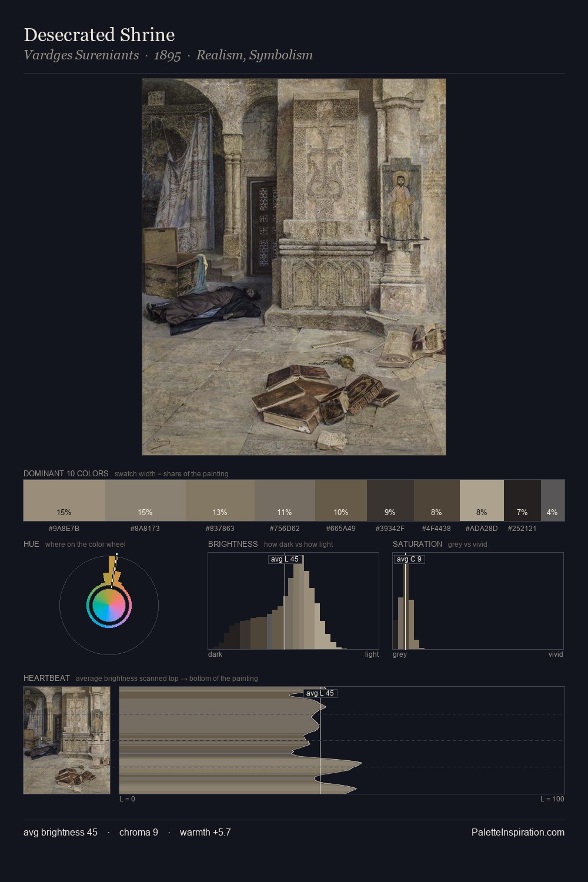Pick the 13% swatch colored #837863
This screenshot has width=588, height=882.
tap(220, 500)
